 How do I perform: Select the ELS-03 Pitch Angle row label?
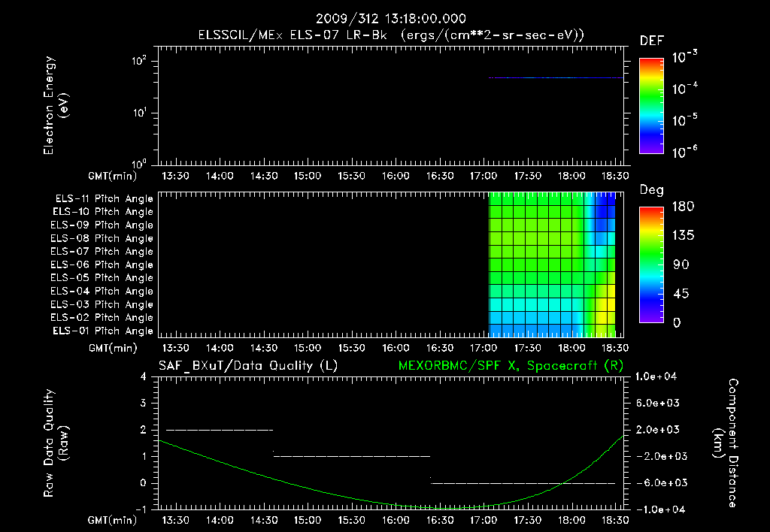pyautogui.click(x=102, y=305)
